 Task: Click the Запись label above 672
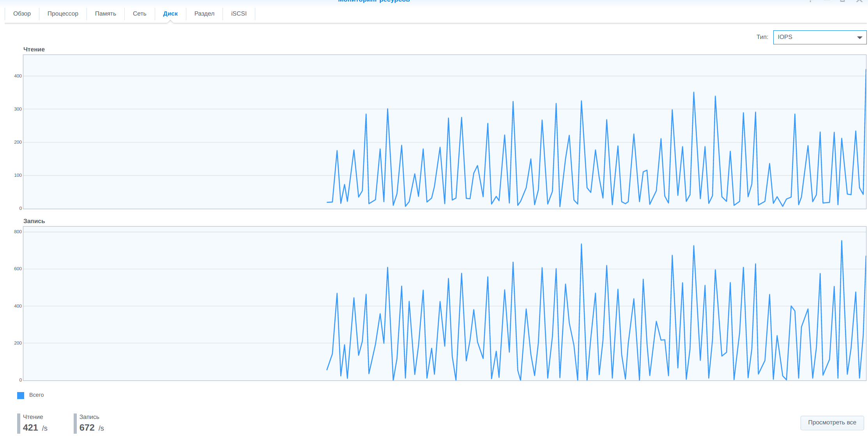tap(89, 417)
